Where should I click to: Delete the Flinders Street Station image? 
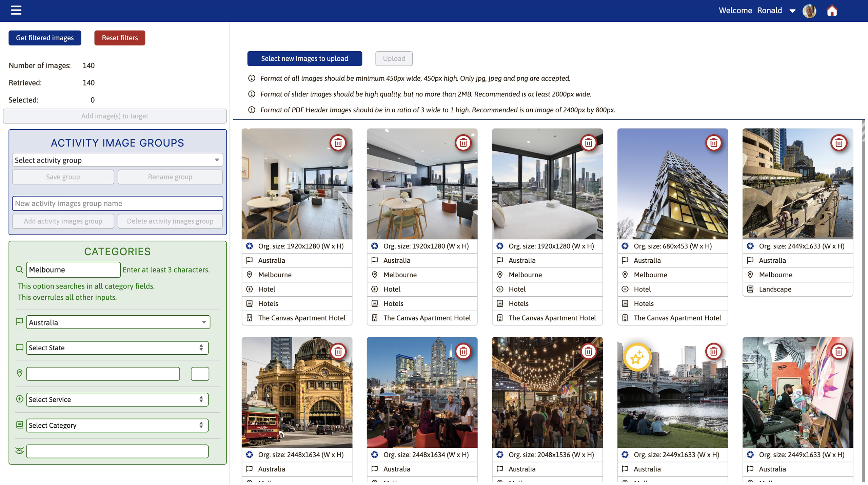tap(339, 352)
